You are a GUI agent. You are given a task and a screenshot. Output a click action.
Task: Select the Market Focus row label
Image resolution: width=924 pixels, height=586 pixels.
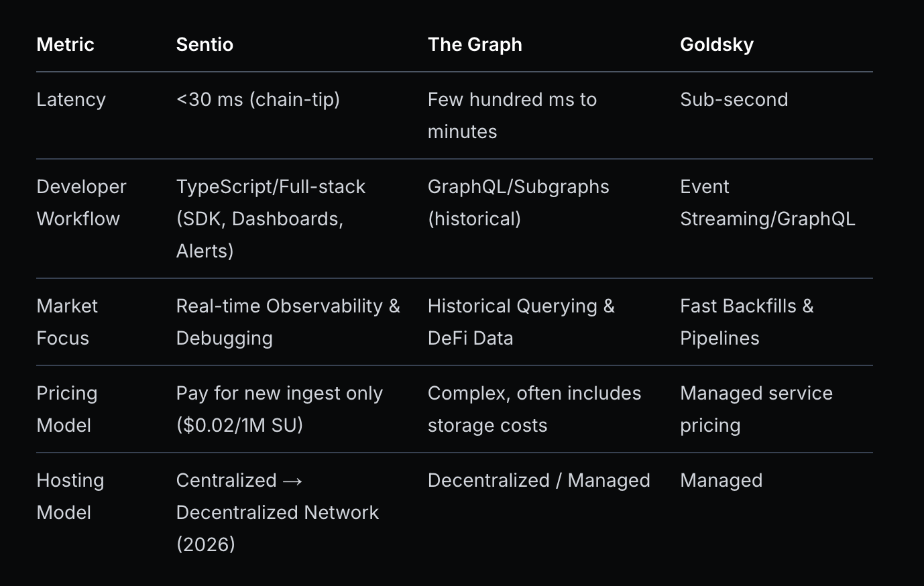click(x=67, y=321)
